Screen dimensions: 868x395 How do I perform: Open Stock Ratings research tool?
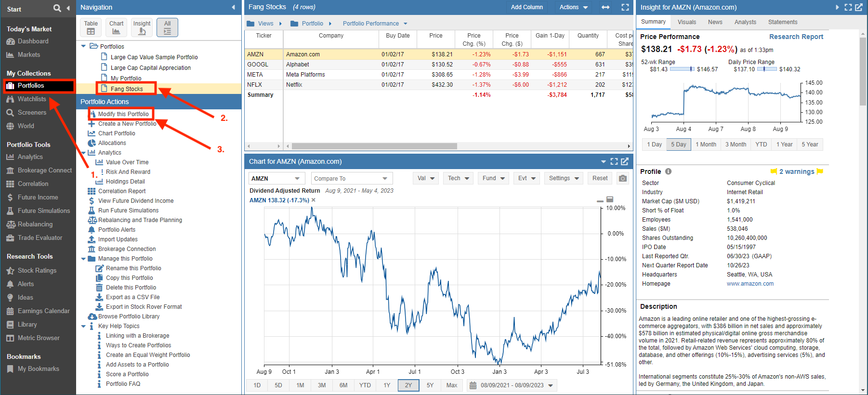37,271
